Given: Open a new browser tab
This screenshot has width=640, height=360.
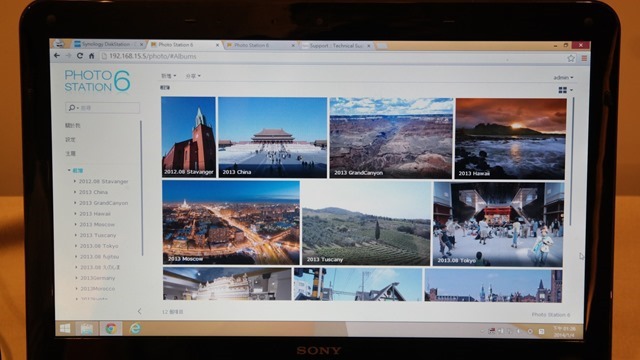Looking at the screenshot, I should [382, 47].
